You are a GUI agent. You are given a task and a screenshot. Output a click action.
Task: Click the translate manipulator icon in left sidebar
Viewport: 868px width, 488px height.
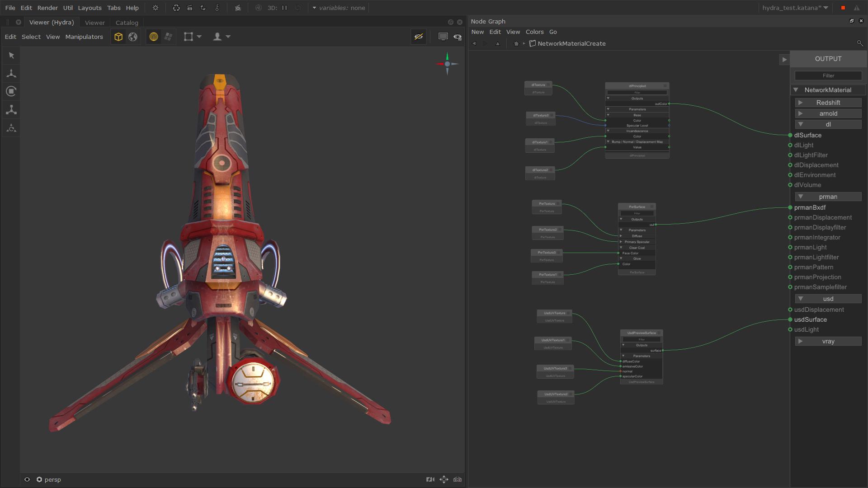click(11, 73)
